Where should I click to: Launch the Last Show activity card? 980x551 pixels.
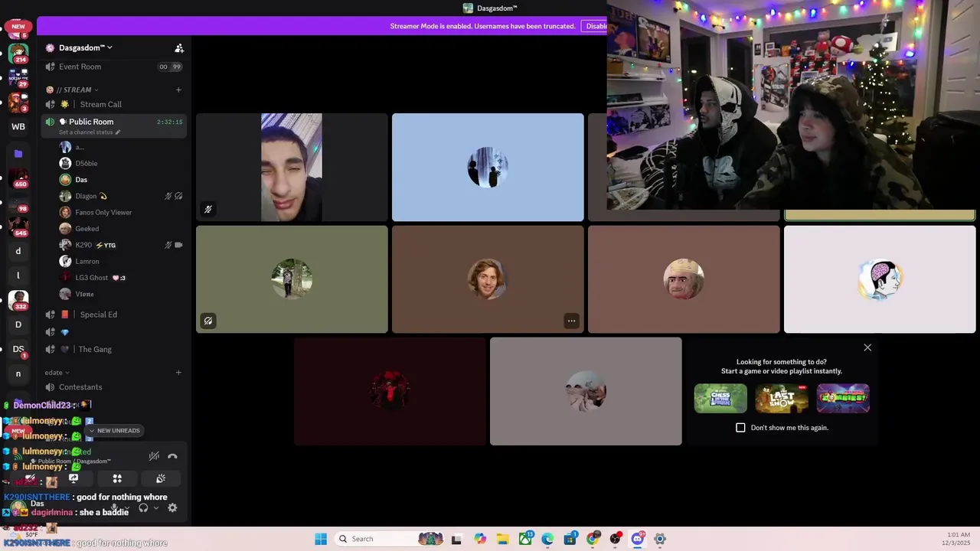click(782, 399)
